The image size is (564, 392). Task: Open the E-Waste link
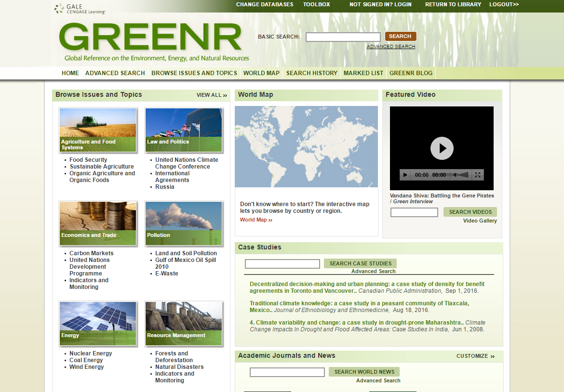[166, 274]
